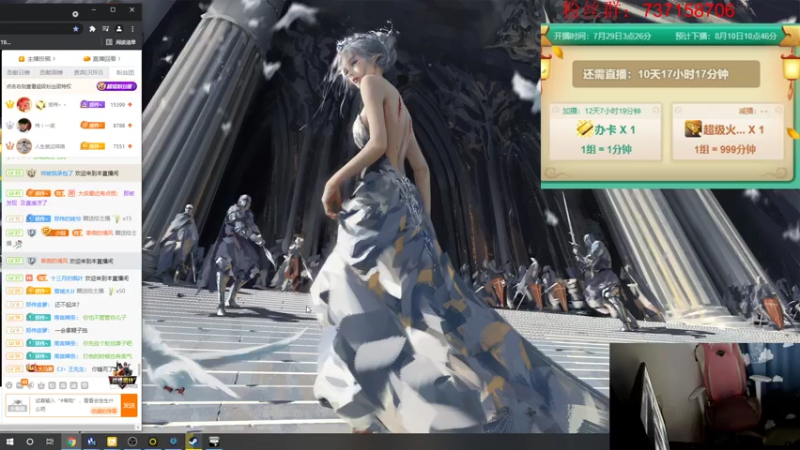Switch to the 贡献日榜 tab
Screen dimensions: 800x450
tap(18, 72)
